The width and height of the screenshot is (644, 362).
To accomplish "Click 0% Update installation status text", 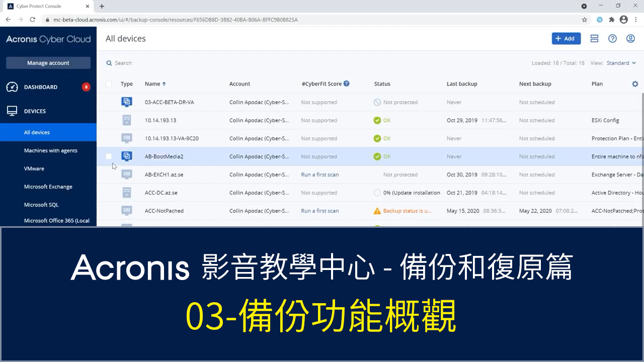I will (412, 193).
